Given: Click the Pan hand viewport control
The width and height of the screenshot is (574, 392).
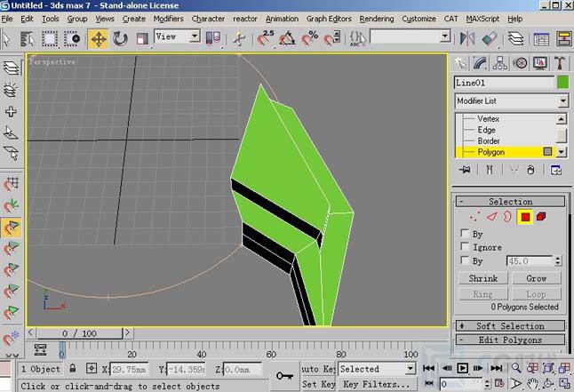Looking at the screenshot, I should [532, 384].
